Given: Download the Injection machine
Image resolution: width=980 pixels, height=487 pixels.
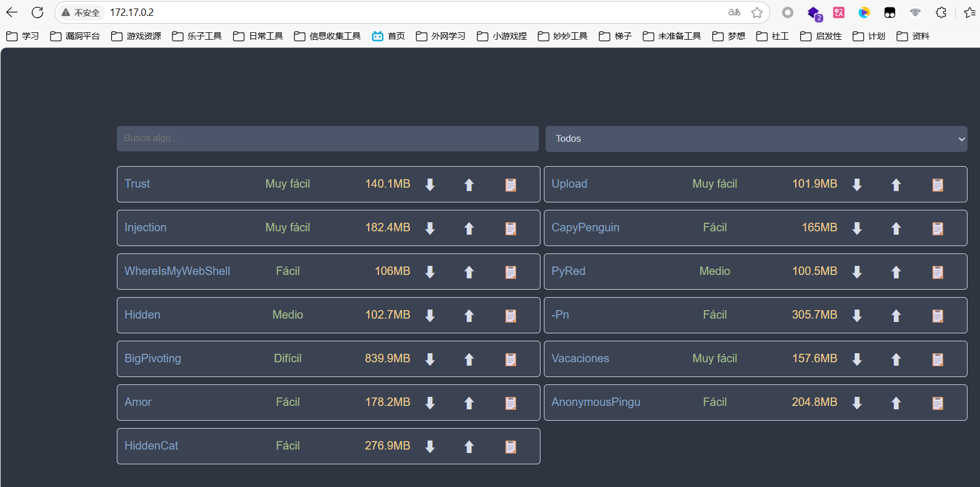Looking at the screenshot, I should pos(430,228).
